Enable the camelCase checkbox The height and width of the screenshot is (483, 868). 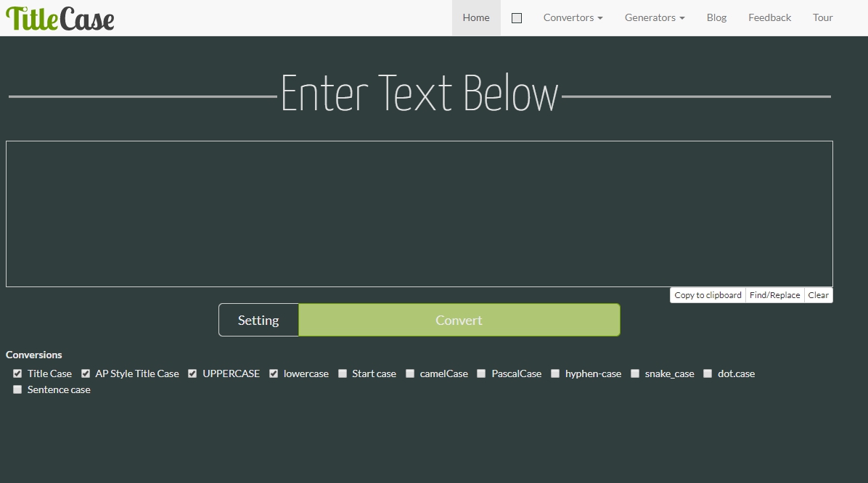(x=410, y=373)
